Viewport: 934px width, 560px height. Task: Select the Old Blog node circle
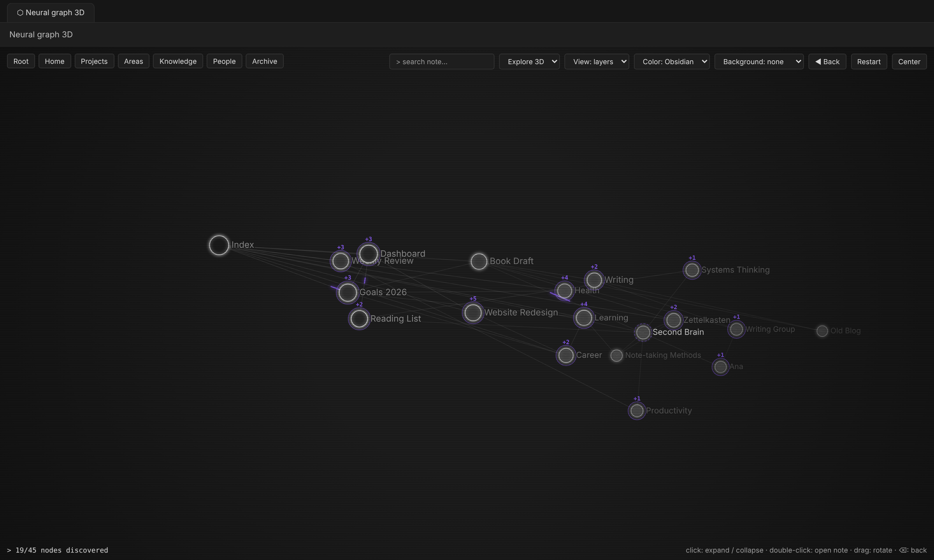click(x=822, y=331)
